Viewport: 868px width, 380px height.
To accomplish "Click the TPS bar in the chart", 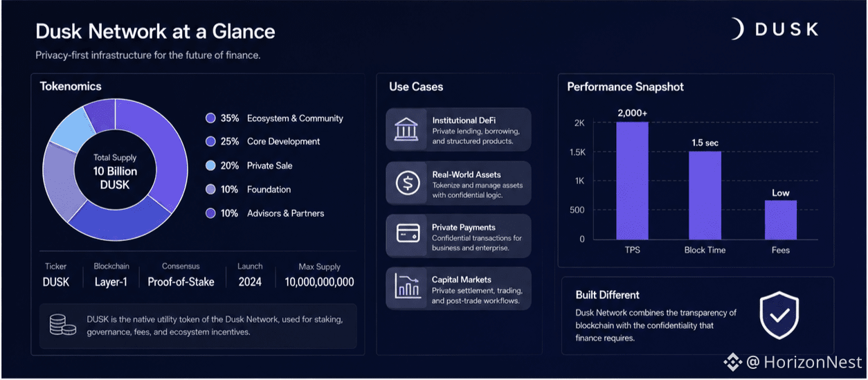I will pos(633,180).
